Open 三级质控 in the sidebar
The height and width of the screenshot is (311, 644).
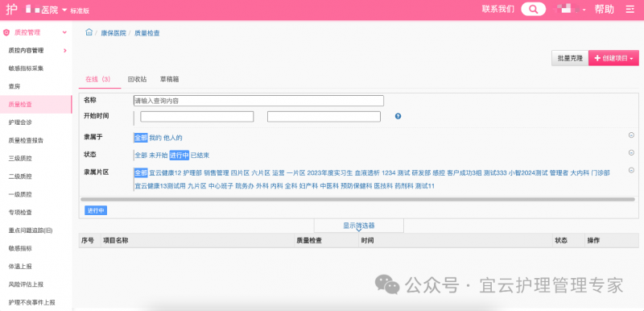[x=20, y=158]
